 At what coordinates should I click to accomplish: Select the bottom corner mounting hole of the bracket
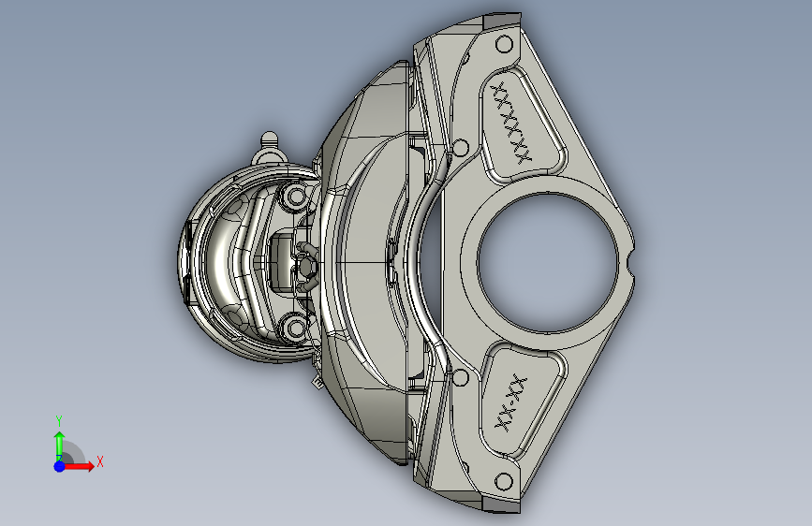pyautogui.click(x=503, y=481)
